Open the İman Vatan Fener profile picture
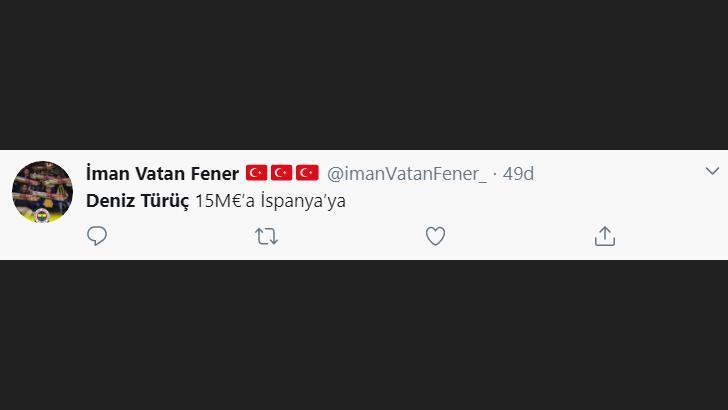Screen dimensions: 728x410 (x=42, y=190)
